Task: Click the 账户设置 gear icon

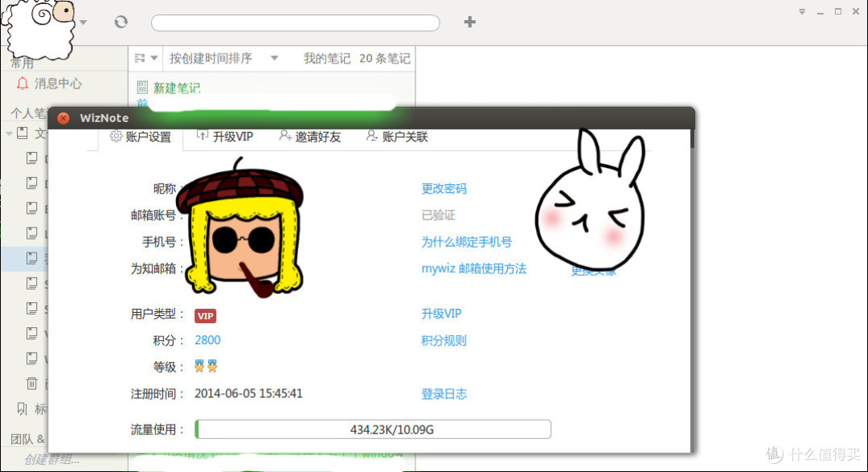Action: point(116,136)
